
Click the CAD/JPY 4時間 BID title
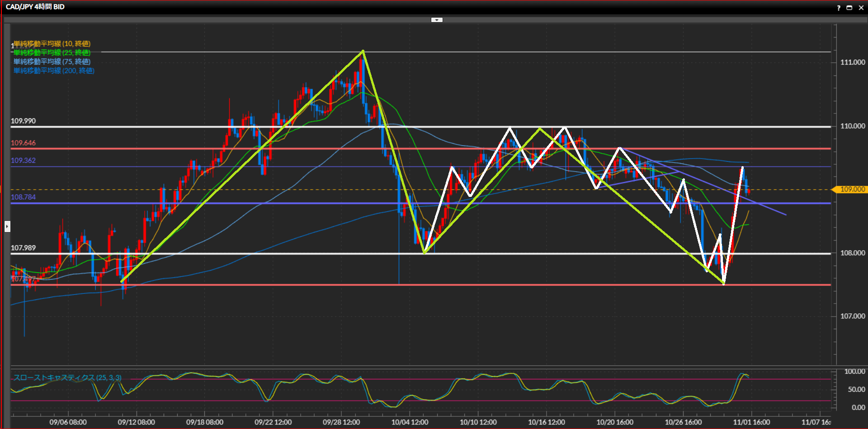[35, 7]
